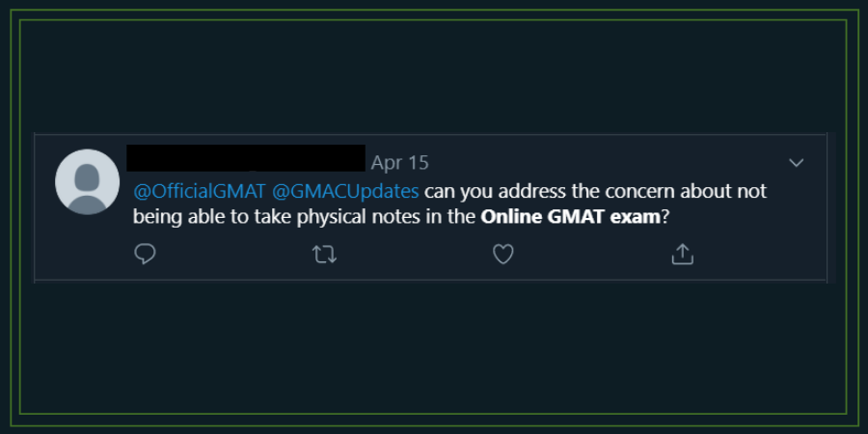Viewport: 868px width, 434px height.
Task: Click the Apr 15 timestamp link
Action: tap(399, 163)
